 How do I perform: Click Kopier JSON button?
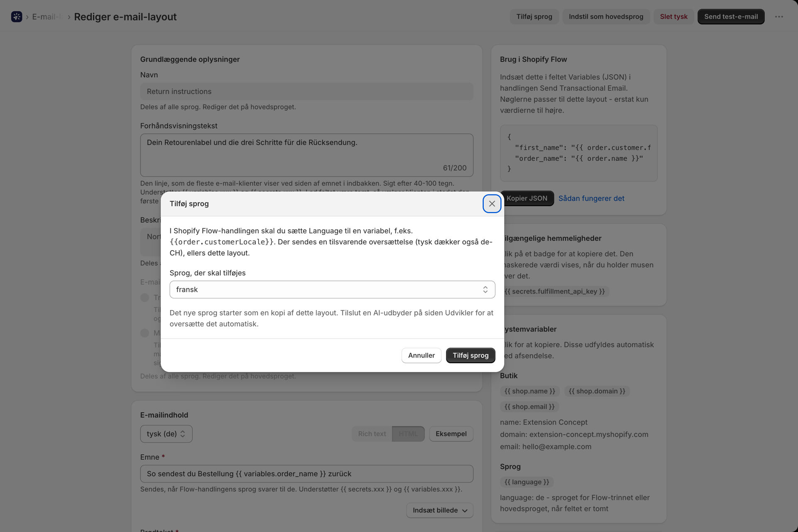pos(527,198)
